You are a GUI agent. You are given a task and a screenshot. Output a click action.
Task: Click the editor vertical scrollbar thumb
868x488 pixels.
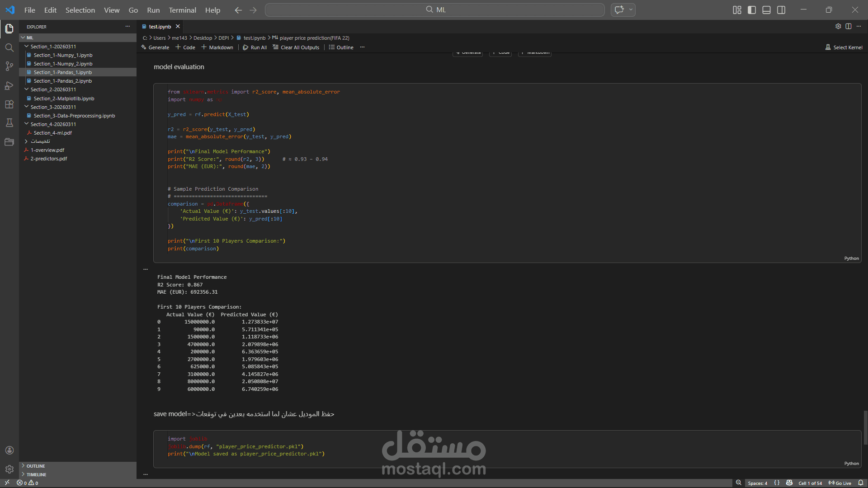[x=865, y=427]
